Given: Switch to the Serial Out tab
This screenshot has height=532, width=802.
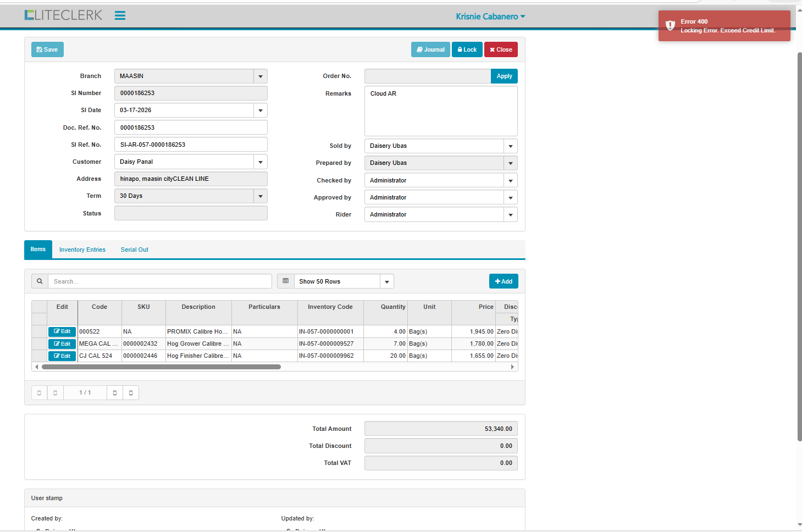Looking at the screenshot, I should click(134, 250).
